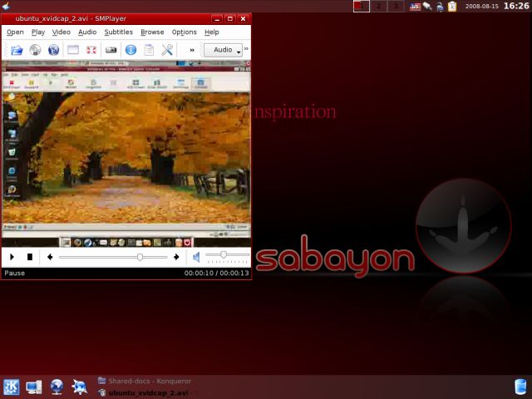Open the Audio menu

click(87, 32)
